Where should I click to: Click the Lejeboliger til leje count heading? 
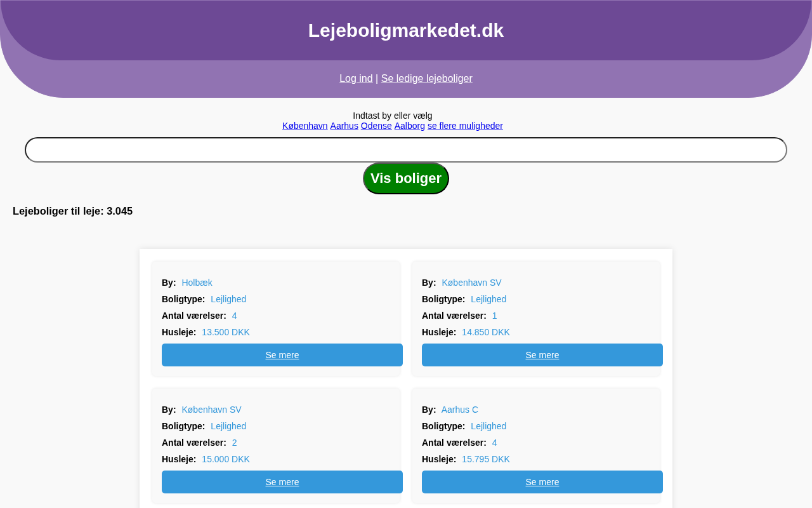(x=72, y=211)
